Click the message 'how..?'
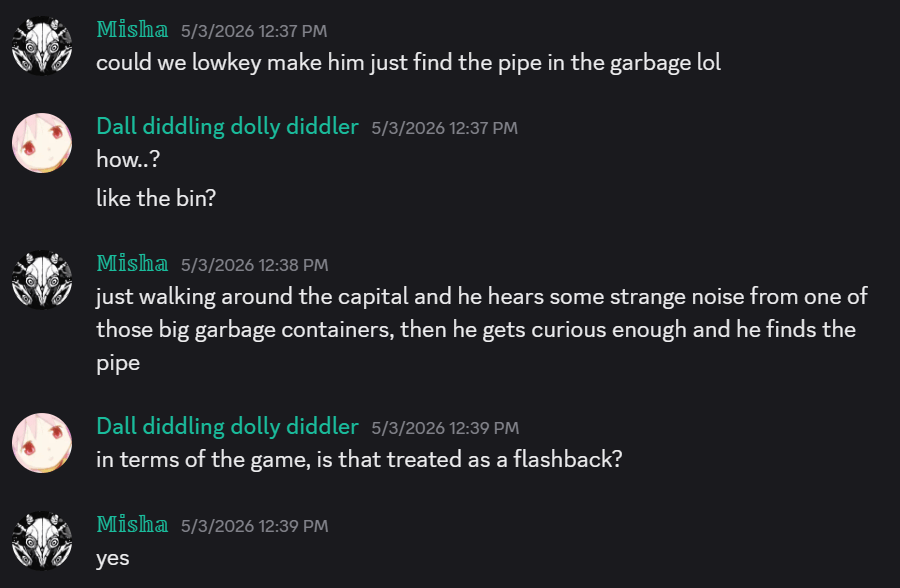Viewport: 900px width, 588px height. (128, 160)
